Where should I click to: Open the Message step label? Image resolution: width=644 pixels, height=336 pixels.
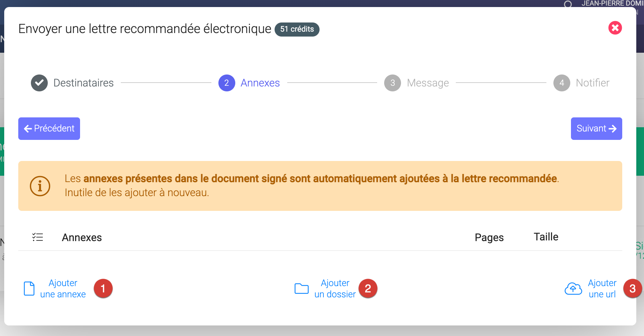(x=428, y=83)
